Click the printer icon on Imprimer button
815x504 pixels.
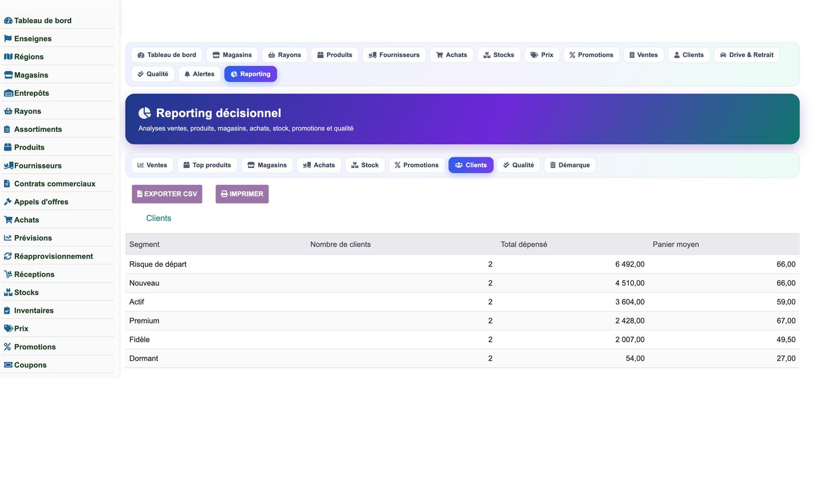click(224, 194)
